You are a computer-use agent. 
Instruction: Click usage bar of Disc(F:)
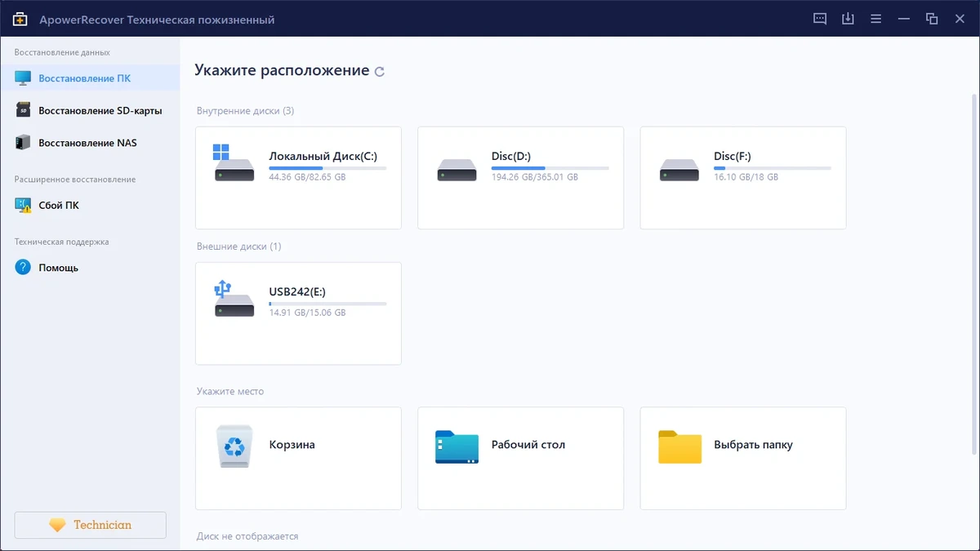point(773,167)
